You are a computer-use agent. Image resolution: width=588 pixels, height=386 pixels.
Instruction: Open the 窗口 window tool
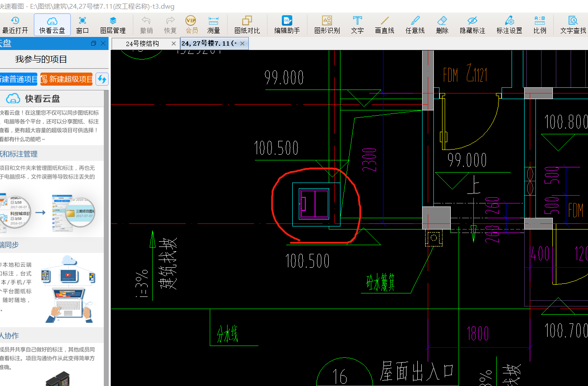83,25
